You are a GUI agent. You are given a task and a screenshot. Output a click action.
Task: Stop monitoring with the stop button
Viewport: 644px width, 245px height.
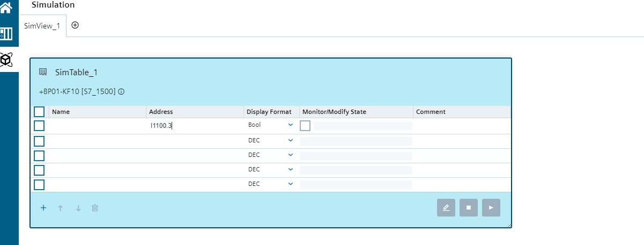[x=469, y=207]
